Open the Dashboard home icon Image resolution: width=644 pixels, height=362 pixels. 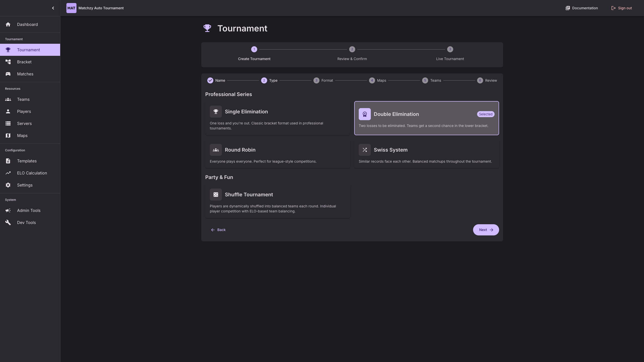pyautogui.click(x=8, y=24)
